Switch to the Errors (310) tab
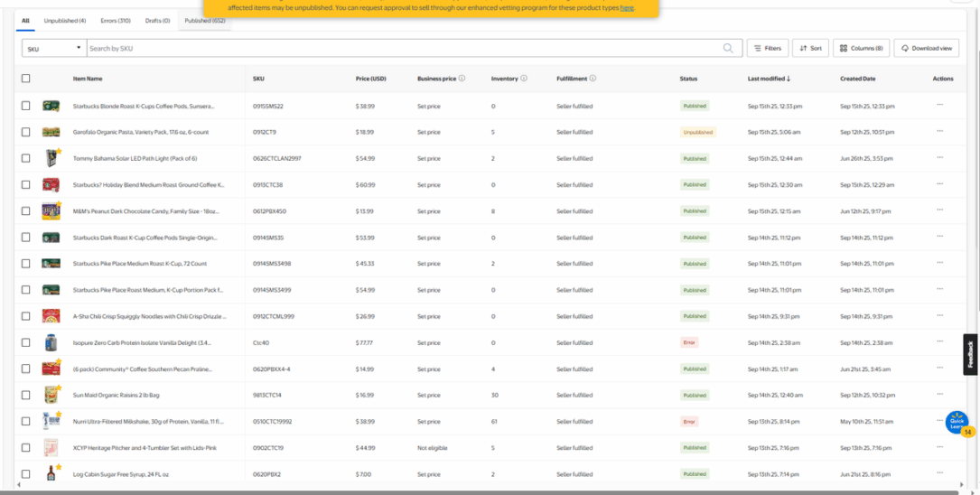This screenshot has width=980, height=495. click(x=116, y=20)
